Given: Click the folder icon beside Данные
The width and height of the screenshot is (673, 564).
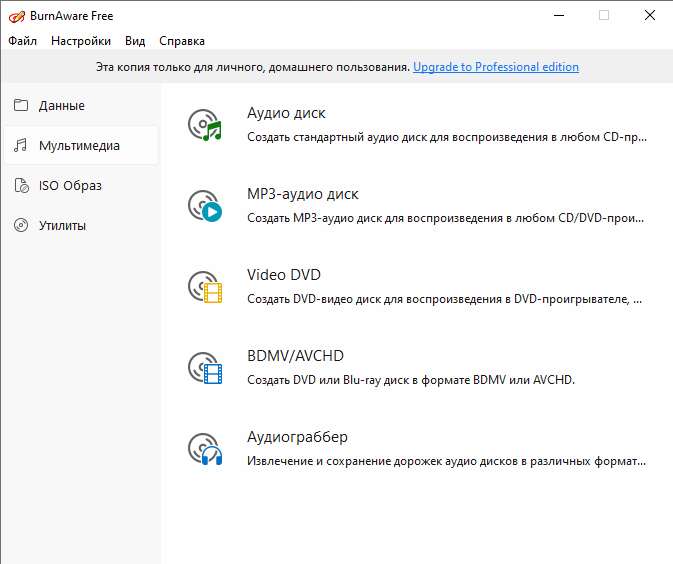Looking at the screenshot, I should pos(21,105).
